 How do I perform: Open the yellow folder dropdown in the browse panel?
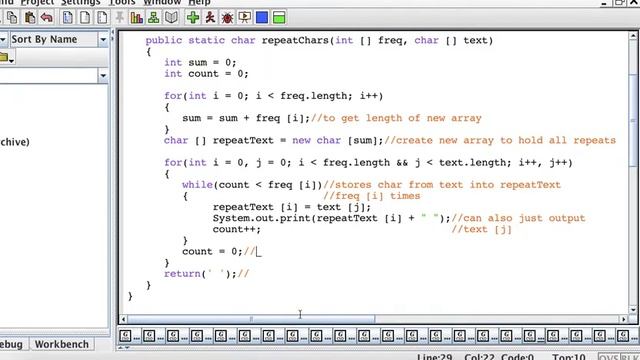coord(7,58)
